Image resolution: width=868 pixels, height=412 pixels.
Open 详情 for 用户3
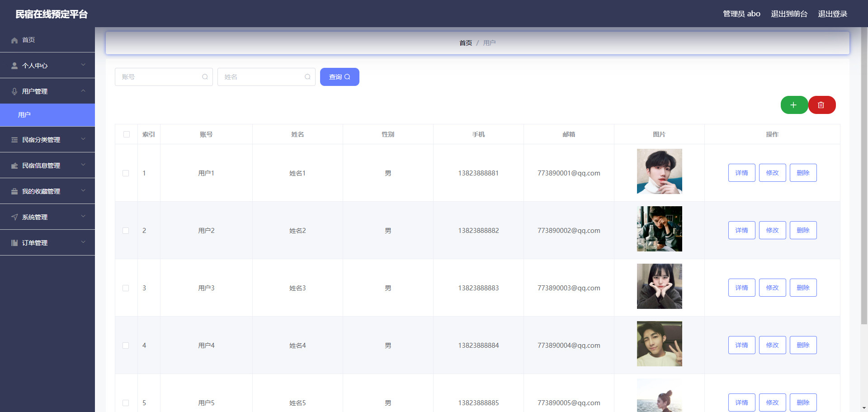[x=742, y=288]
